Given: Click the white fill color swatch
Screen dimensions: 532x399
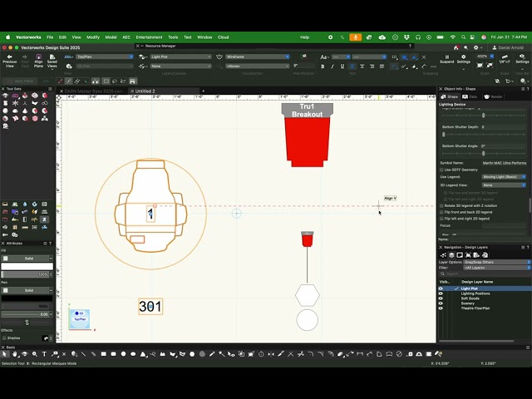Looking at the screenshot, I should (27, 267).
